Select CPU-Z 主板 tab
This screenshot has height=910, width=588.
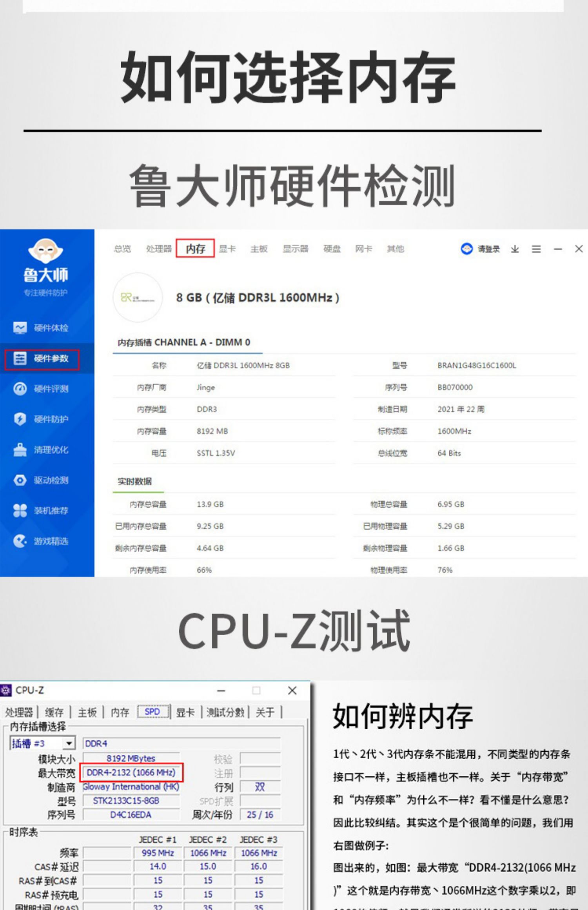(87, 712)
